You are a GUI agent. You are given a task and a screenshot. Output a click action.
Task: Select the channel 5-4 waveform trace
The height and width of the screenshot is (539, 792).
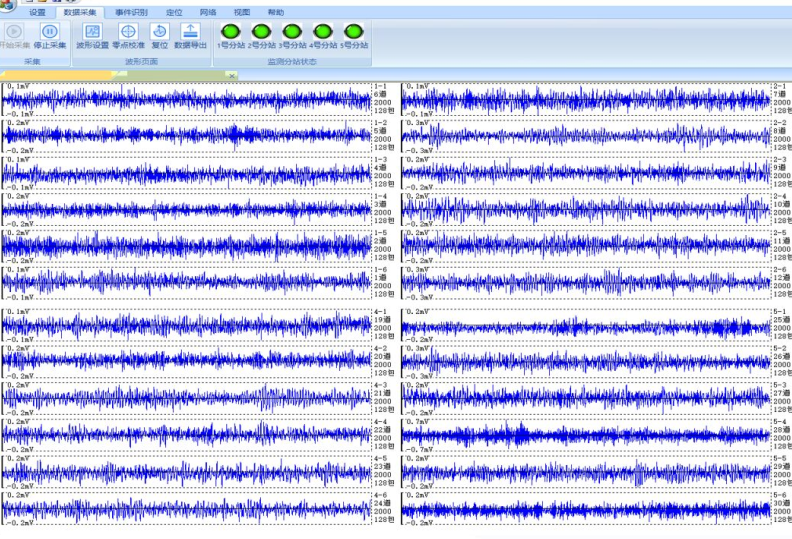(586, 435)
